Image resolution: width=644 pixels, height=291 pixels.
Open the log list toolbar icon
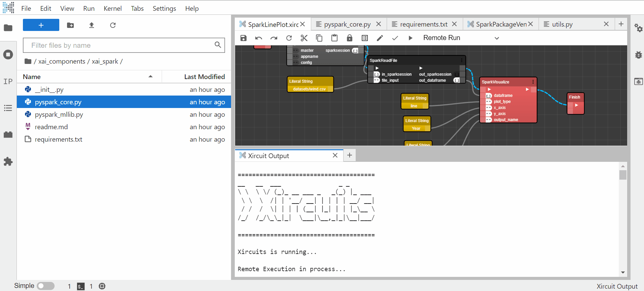pyautogui.click(x=365, y=38)
